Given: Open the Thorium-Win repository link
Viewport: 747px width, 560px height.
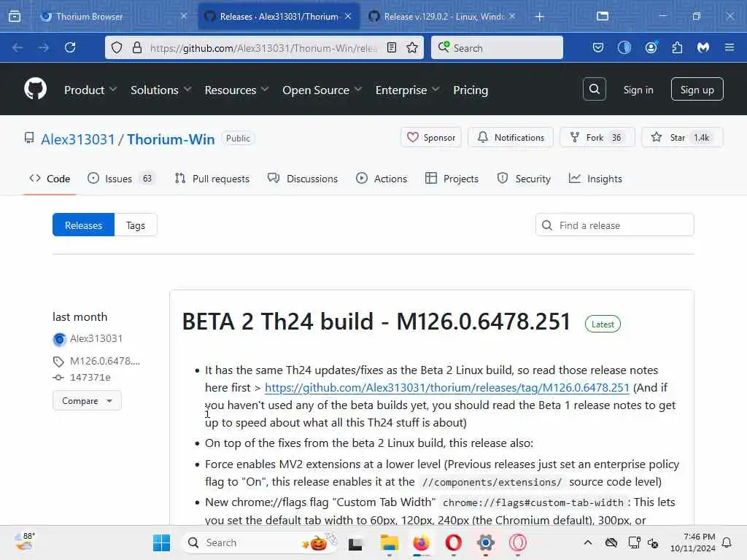Looking at the screenshot, I should (x=171, y=139).
